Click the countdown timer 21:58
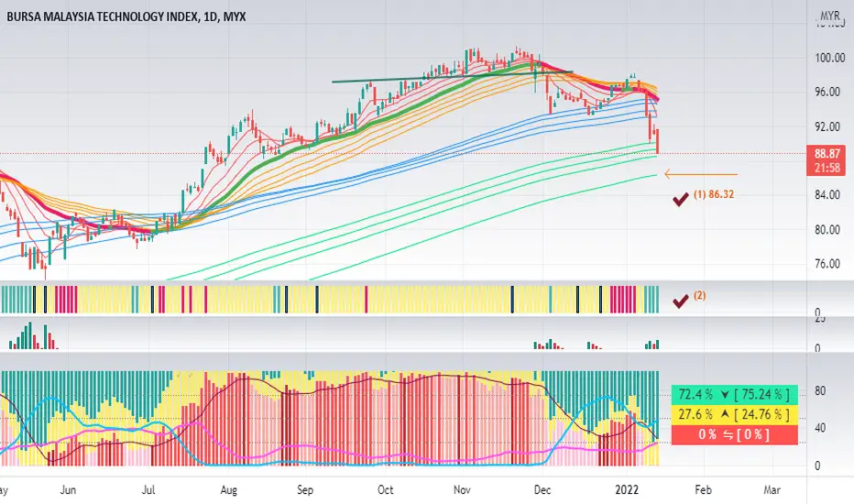The height and width of the screenshot is (504, 854). (x=827, y=168)
